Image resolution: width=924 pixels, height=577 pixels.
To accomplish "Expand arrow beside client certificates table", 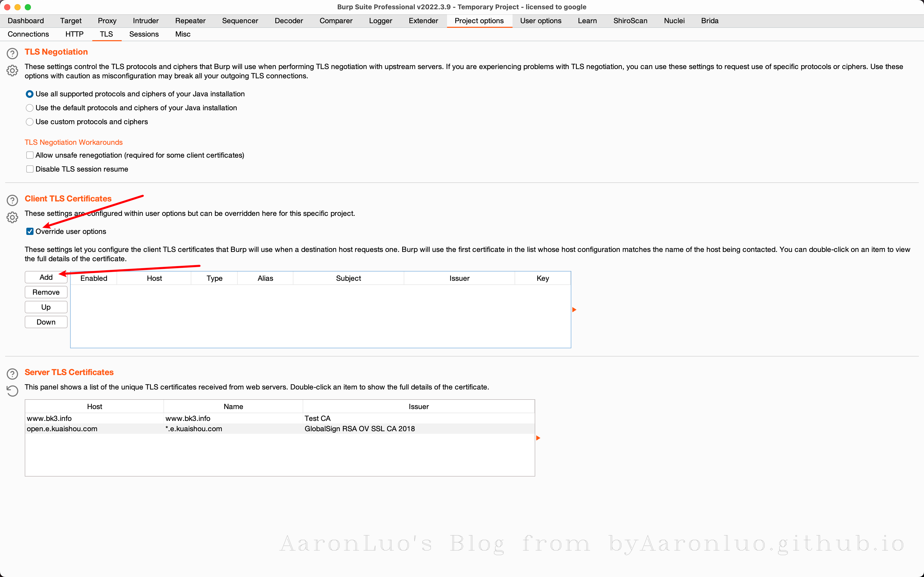I will pos(574,309).
